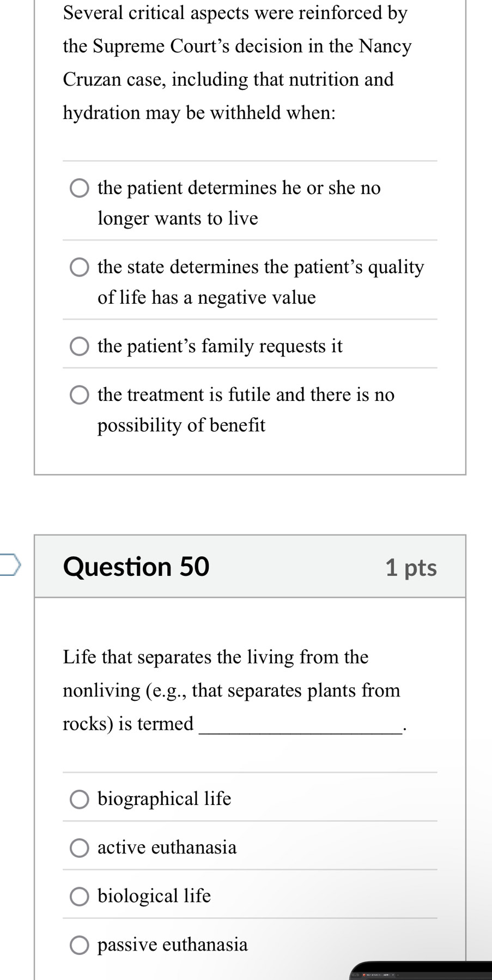Select 'the state determines' quality of life option
The height and width of the screenshot is (980, 492).
[80, 268]
